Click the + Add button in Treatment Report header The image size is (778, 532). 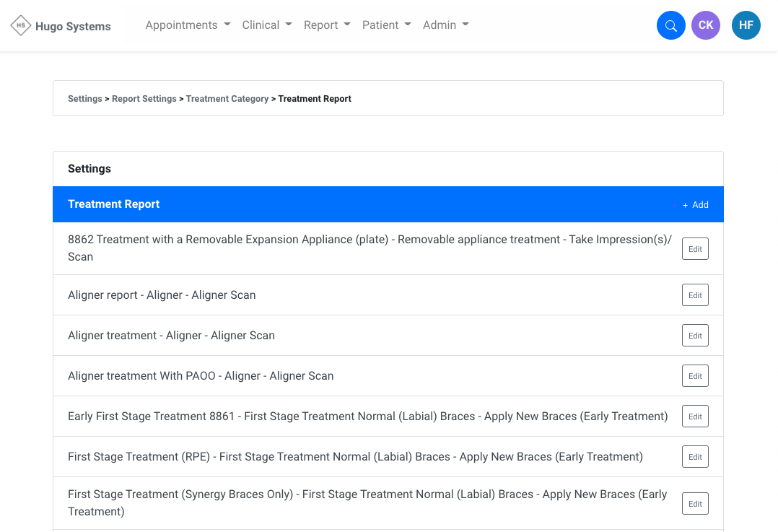[x=695, y=204]
